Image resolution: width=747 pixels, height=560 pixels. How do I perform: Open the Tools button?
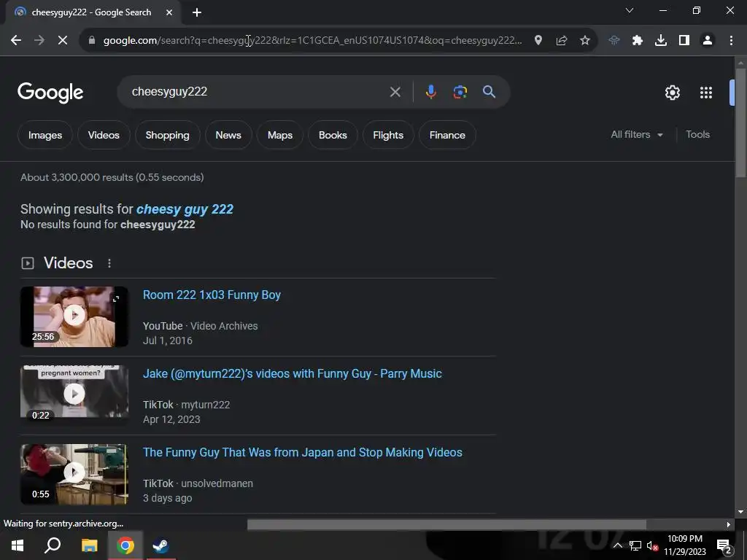coord(697,135)
